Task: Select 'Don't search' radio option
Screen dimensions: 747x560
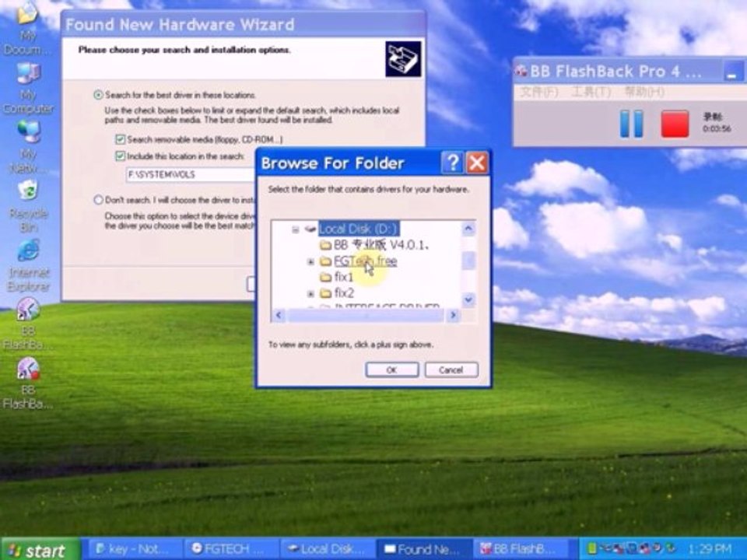Action: (x=98, y=200)
